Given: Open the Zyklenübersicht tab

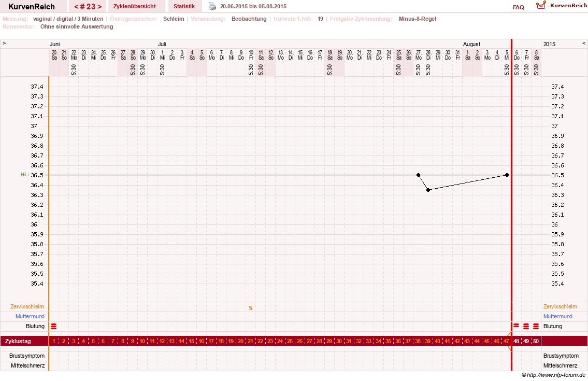Looking at the screenshot, I should pos(135,6).
